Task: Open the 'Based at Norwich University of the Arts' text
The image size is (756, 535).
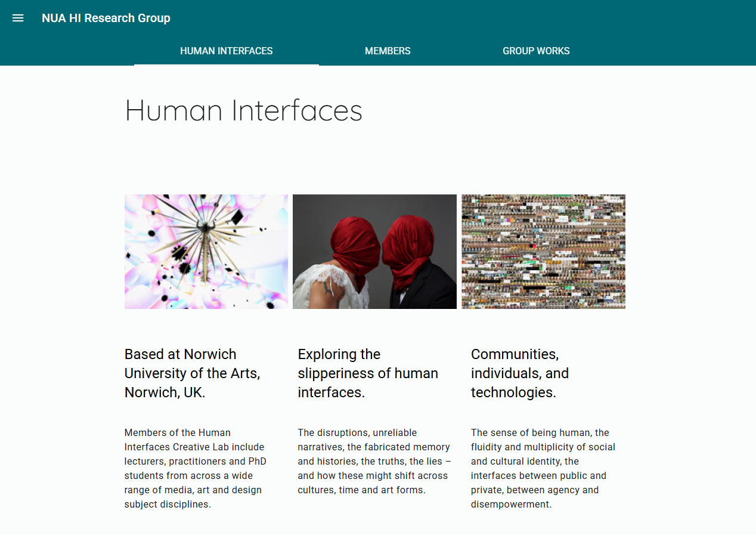Action: (x=192, y=373)
